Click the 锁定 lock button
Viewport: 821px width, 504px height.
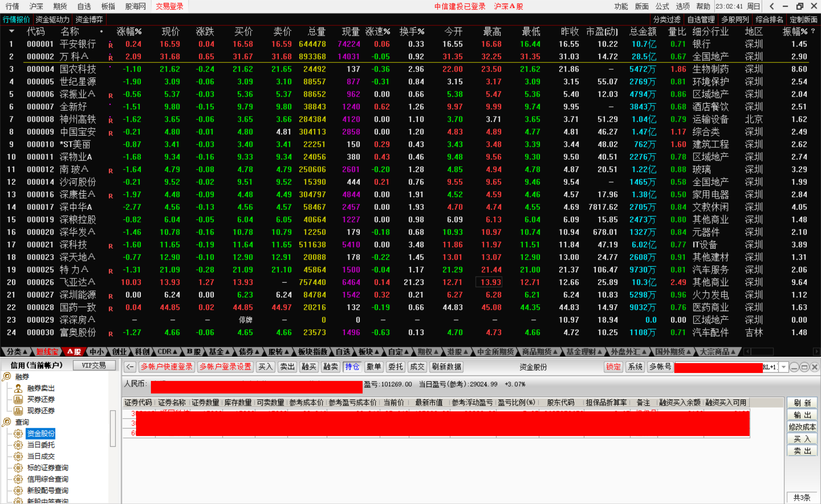613,367
